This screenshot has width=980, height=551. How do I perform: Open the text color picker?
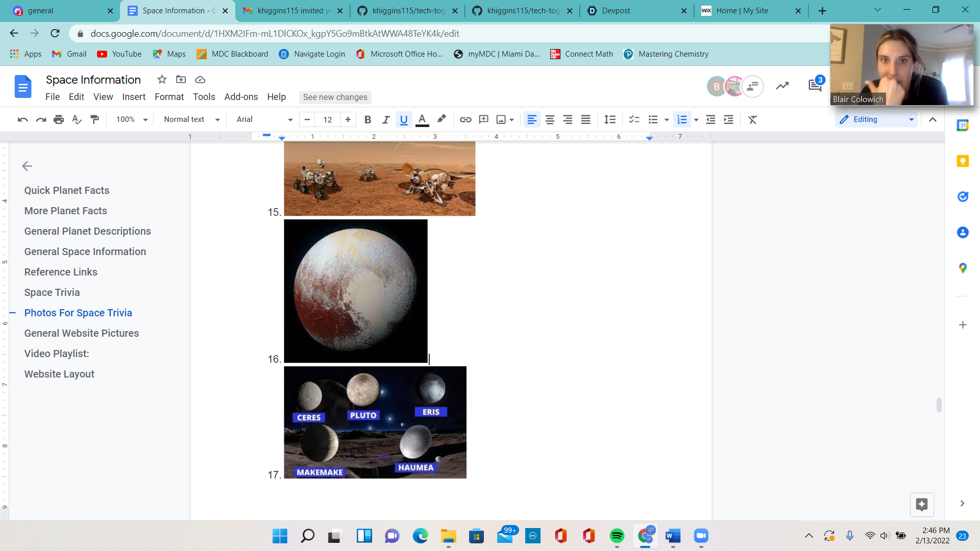coord(422,119)
